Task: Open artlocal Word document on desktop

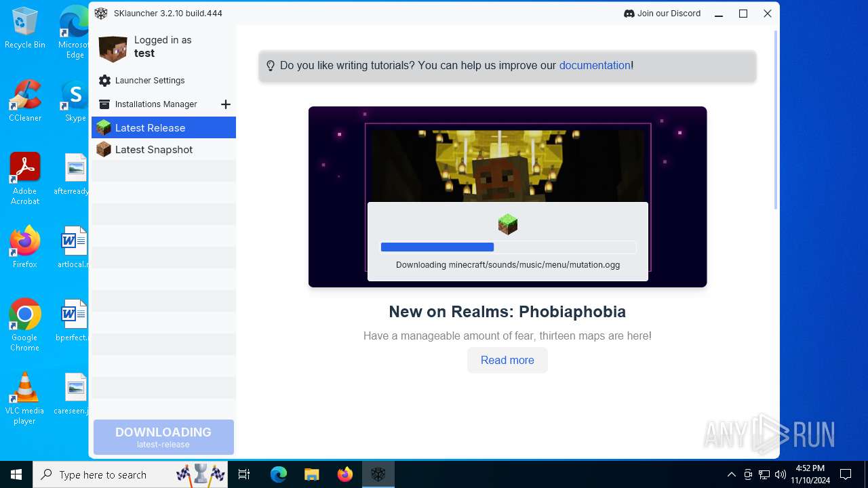Action: pos(73,247)
